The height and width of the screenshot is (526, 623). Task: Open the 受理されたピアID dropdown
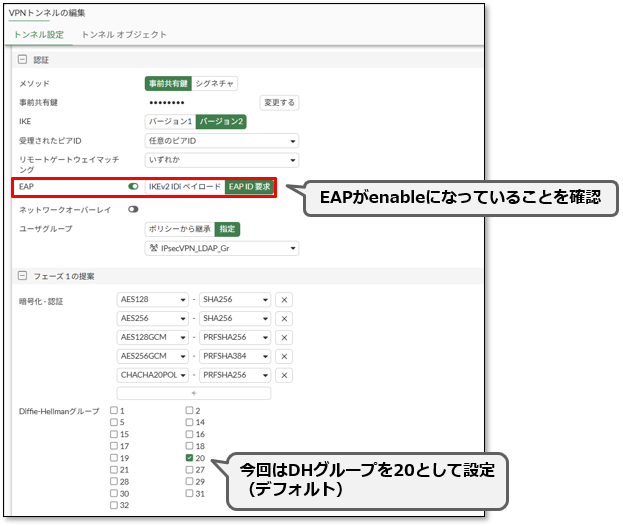pos(222,141)
